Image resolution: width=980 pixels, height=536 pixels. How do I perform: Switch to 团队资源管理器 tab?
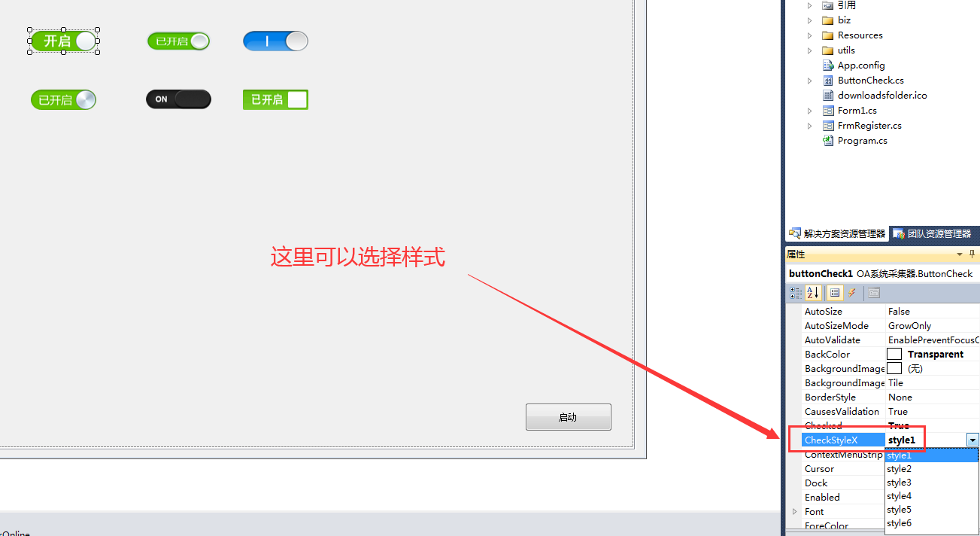[x=931, y=233]
